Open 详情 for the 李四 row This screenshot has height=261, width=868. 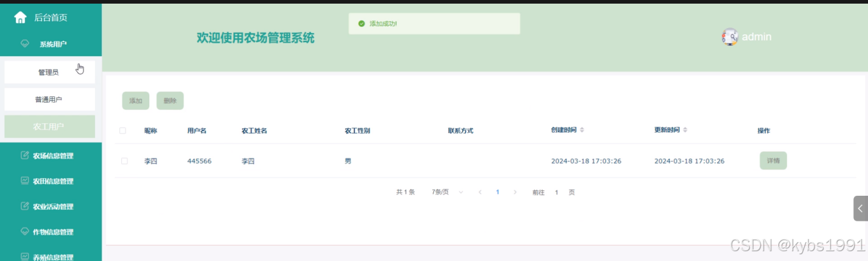pos(773,160)
